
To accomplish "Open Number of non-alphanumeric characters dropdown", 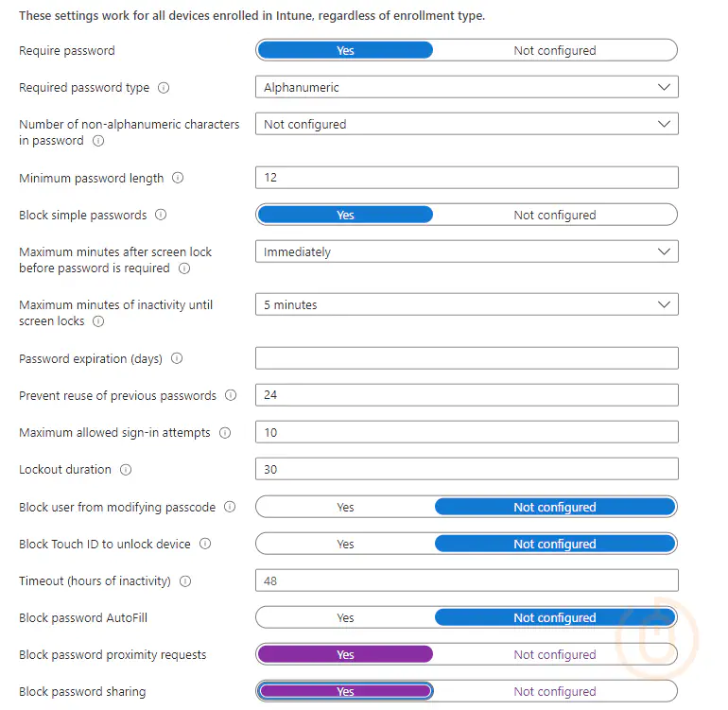I will [x=467, y=124].
